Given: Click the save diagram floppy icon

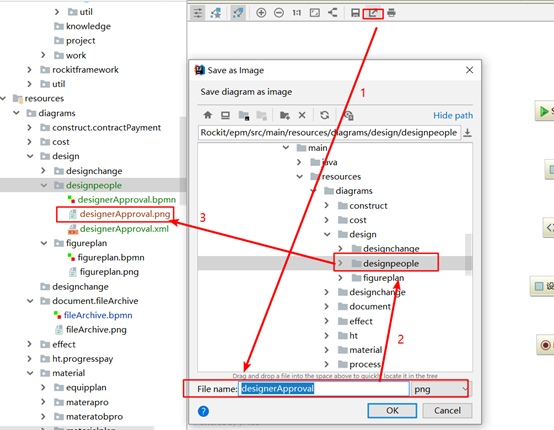Looking at the screenshot, I should click(x=355, y=13).
